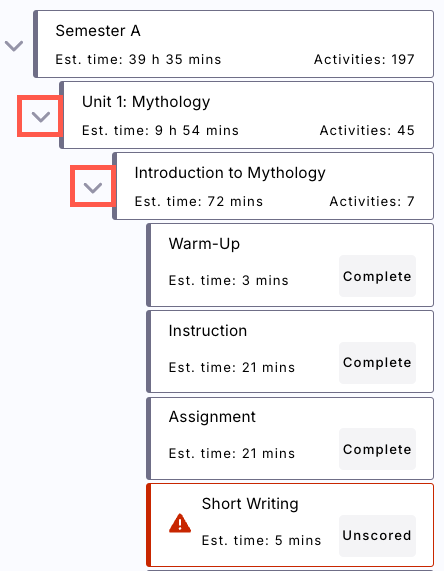Select the Introduction to Mythology lesson card
444x571 pixels.
pyautogui.click(x=273, y=186)
